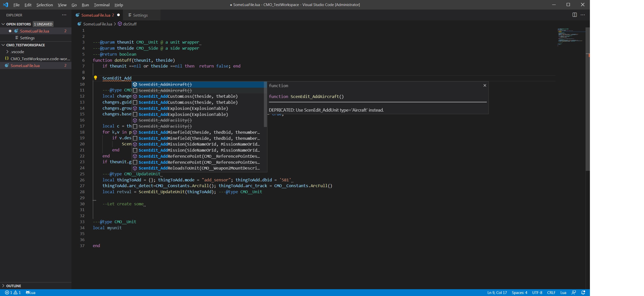Open SomeLuaFile.lua in workspace tree
644x296 pixels.
tap(36, 65)
